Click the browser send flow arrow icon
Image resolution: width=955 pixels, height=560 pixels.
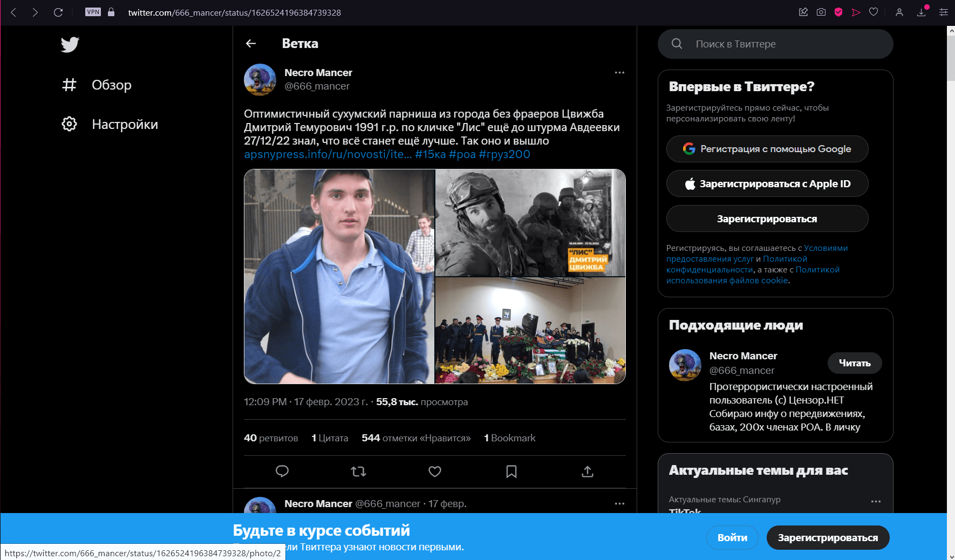(x=856, y=12)
